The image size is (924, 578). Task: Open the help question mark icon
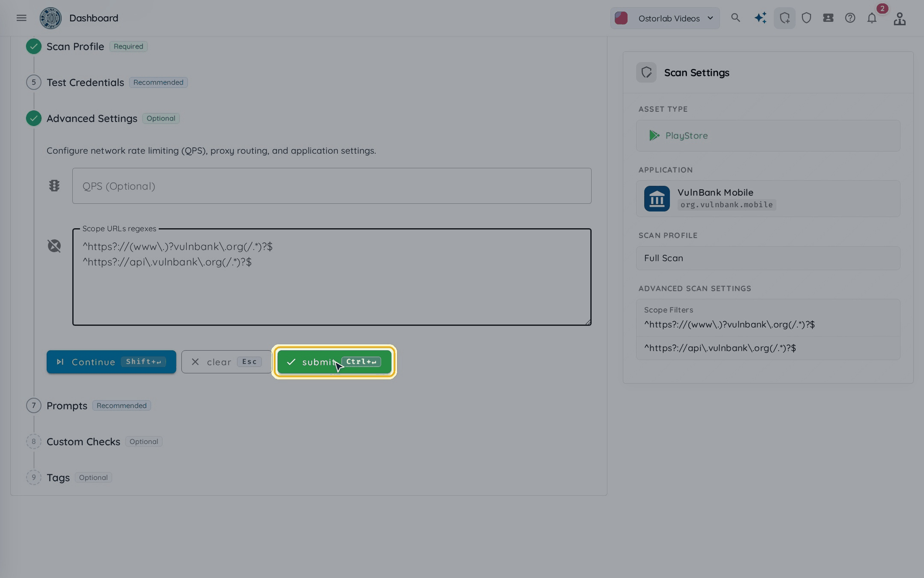850,18
